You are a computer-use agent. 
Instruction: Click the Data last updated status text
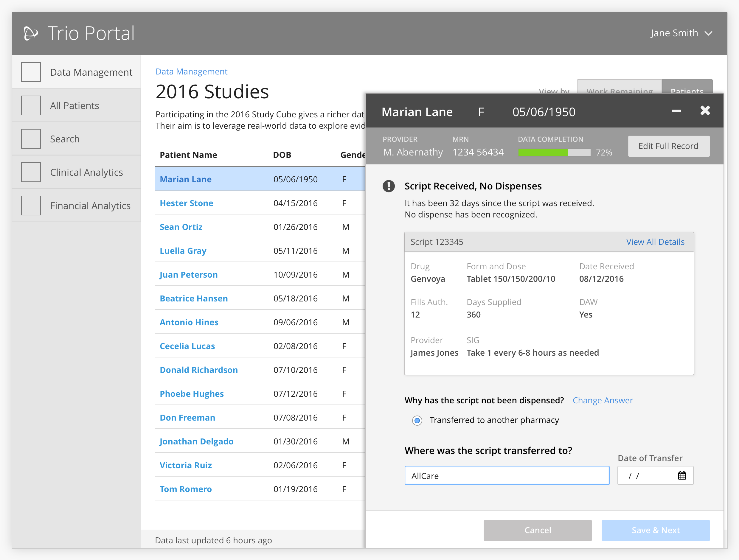coord(213,540)
